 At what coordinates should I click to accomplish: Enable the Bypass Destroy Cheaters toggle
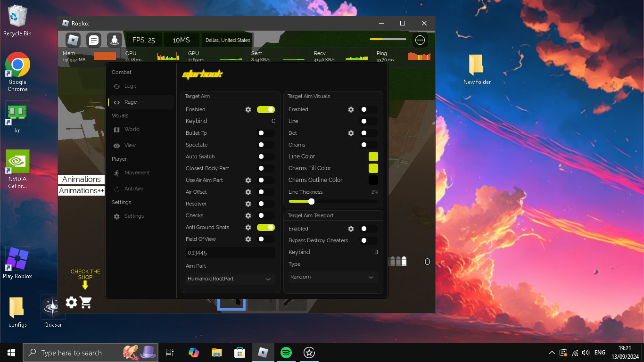tap(369, 240)
